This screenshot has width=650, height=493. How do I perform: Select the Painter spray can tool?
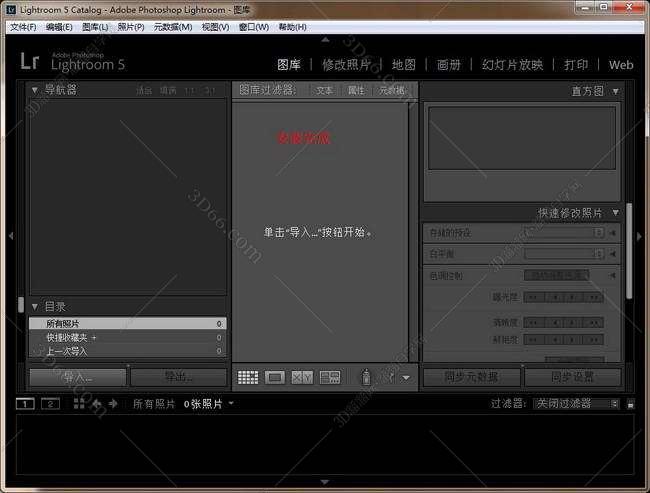(x=366, y=377)
